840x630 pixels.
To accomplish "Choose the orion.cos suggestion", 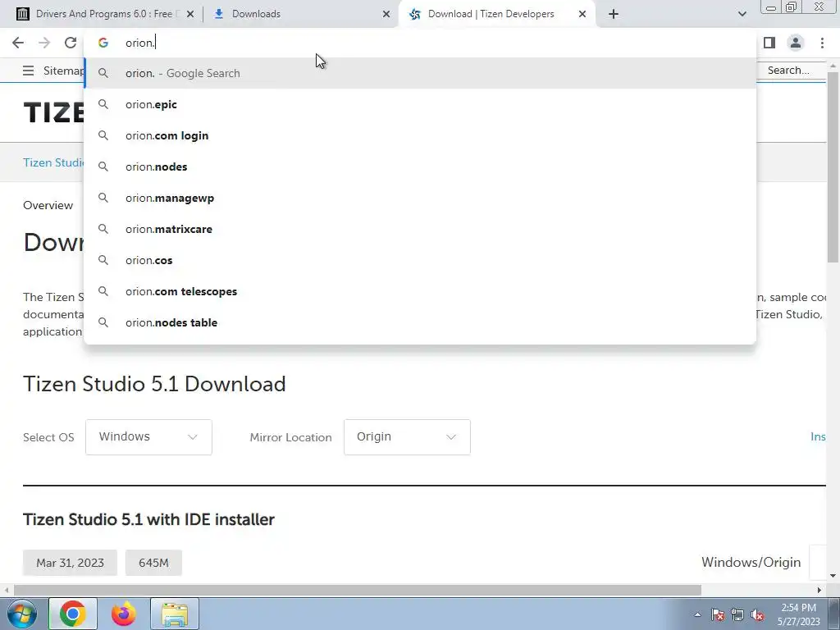I will click(x=420, y=260).
